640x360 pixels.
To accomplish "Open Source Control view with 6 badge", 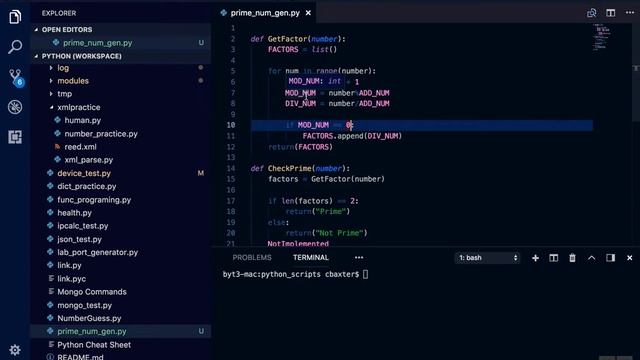I will click(x=15, y=77).
